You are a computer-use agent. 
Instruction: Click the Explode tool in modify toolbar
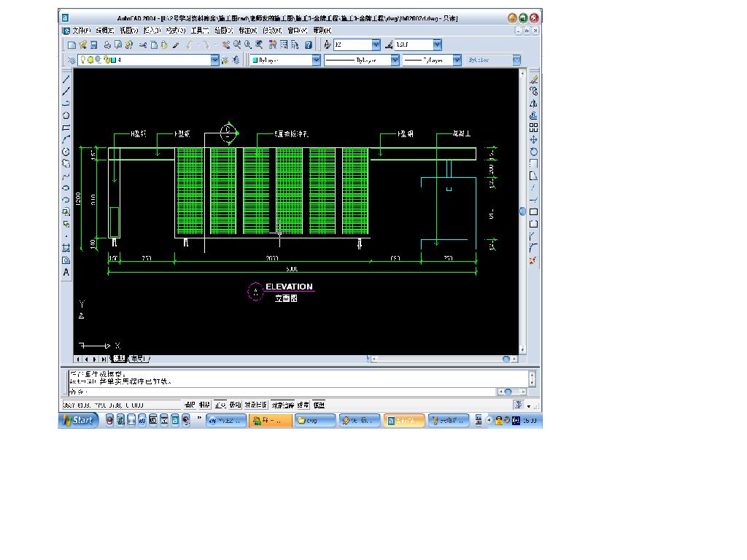pyautogui.click(x=533, y=260)
